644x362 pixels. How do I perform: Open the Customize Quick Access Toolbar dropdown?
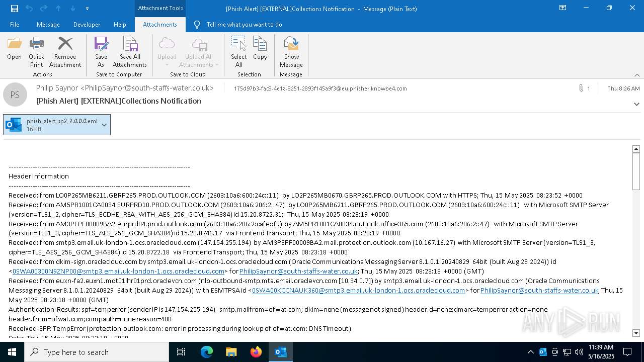click(87, 9)
